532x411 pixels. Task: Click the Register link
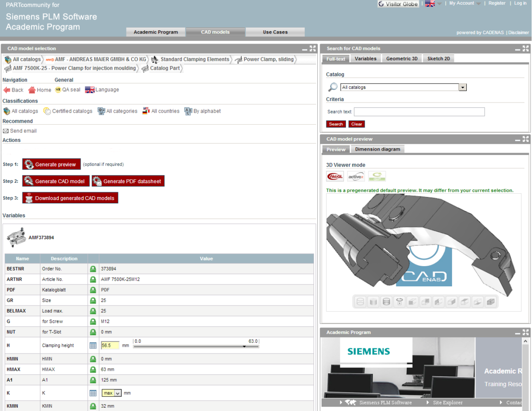click(x=497, y=3)
